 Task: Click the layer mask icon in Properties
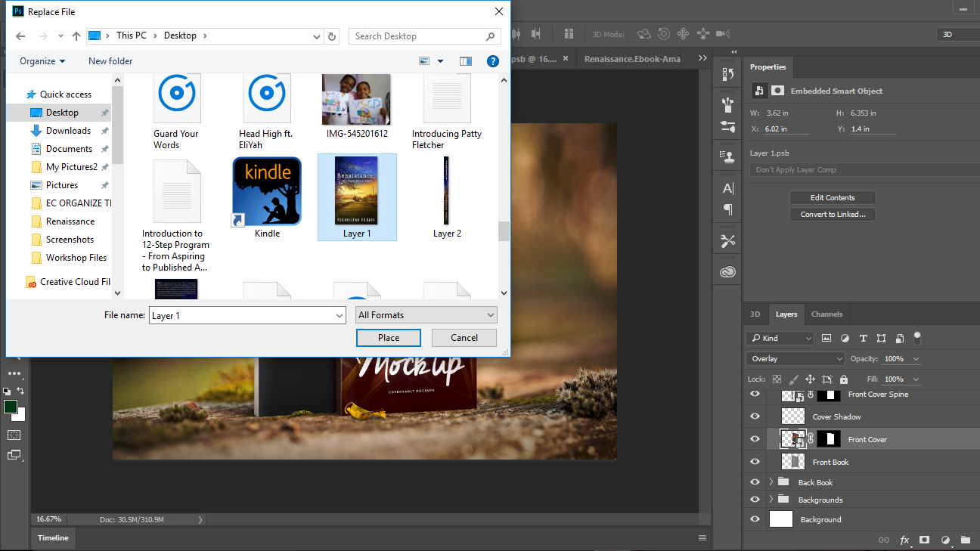click(777, 91)
